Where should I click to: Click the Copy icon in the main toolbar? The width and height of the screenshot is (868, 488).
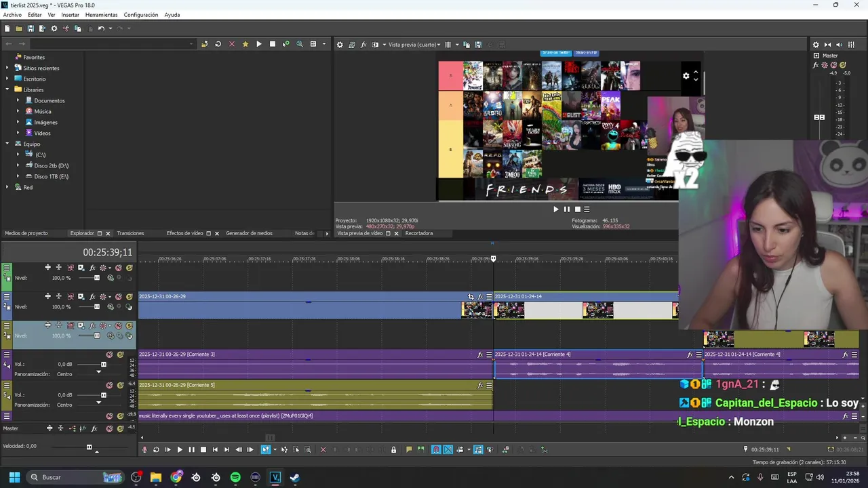tap(77, 28)
